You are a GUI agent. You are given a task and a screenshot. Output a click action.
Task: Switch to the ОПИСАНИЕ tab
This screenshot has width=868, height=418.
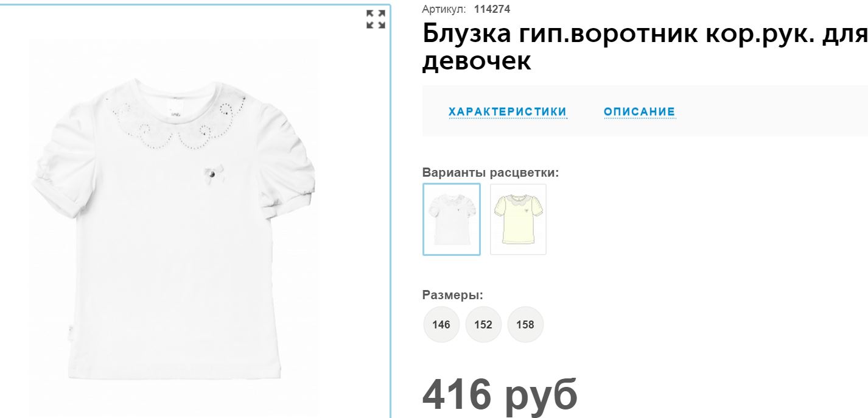pyautogui.click(x=640, y=112)
